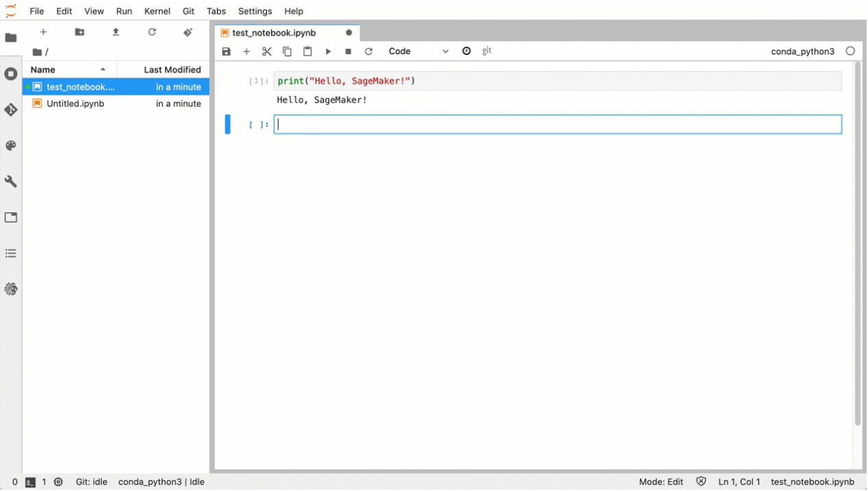The width and height of the screenshot is (868, 491).
Task: Click the '[1]:' cell prompt
Action: [x=259, y=81]
